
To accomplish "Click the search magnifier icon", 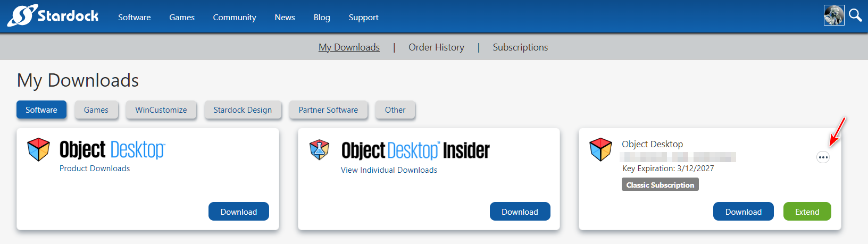I will [x=855, y=15].
